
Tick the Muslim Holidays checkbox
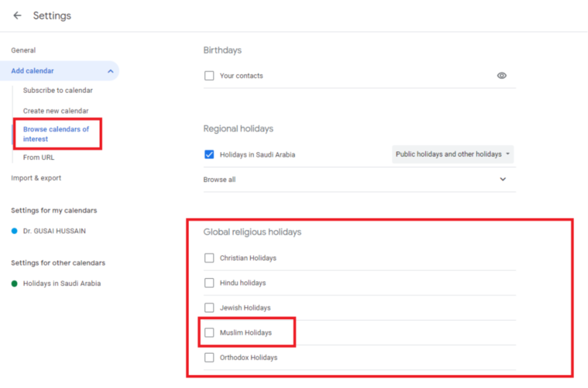click(209, 333)
